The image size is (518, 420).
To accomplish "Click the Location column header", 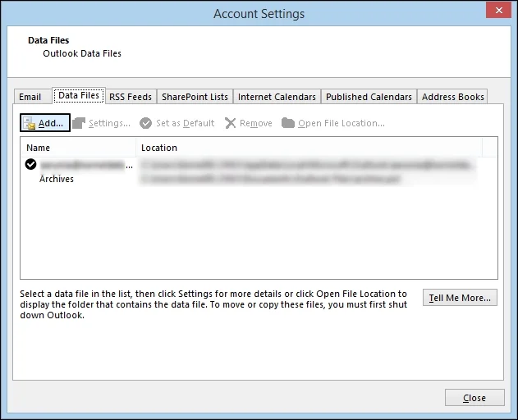I will click(309, 148).
